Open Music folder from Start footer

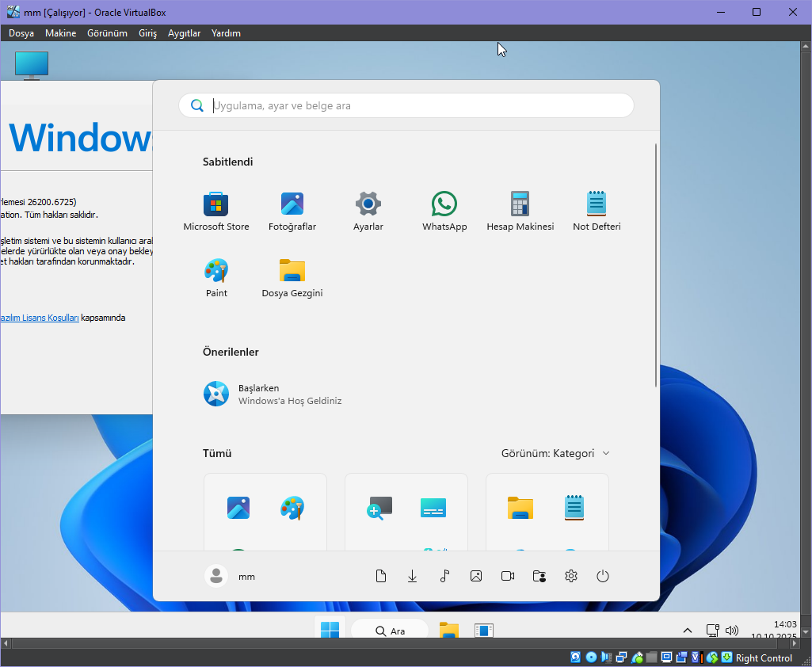pyautogui.click(x=444, y=576)
